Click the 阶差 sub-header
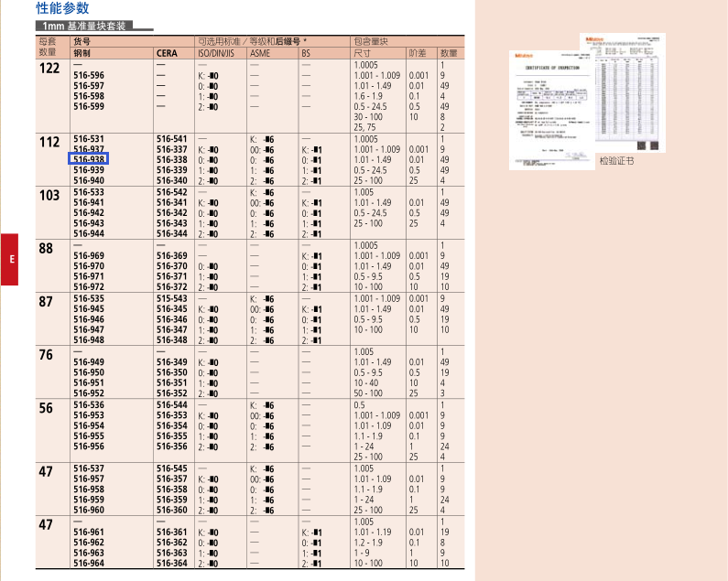The height and width of the screenshot is (581, 728). click(x=417, y=53)
